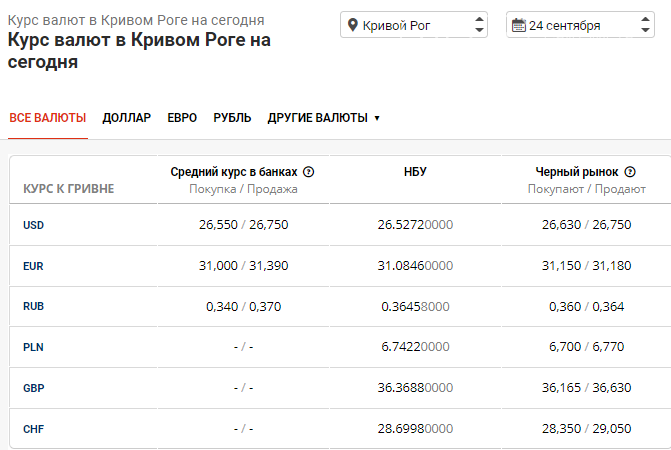671x450 pixels.
Task: Open the CHF currency link
Action: coord(33,430)
